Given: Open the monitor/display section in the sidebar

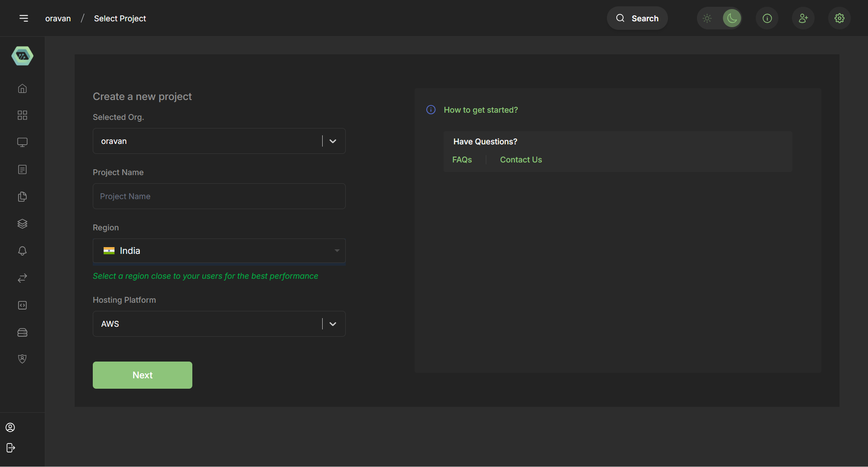Looking at the screenshot, I should (22, 142).
